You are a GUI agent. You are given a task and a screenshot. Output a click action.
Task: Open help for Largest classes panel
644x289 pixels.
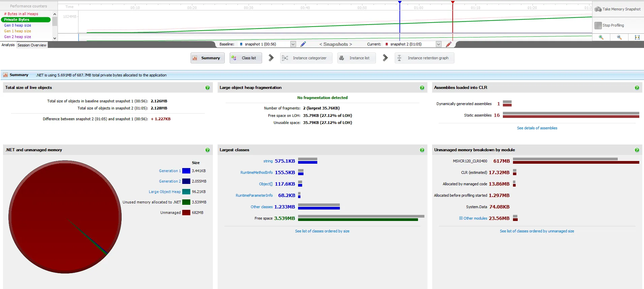click(x=422, y=150)
